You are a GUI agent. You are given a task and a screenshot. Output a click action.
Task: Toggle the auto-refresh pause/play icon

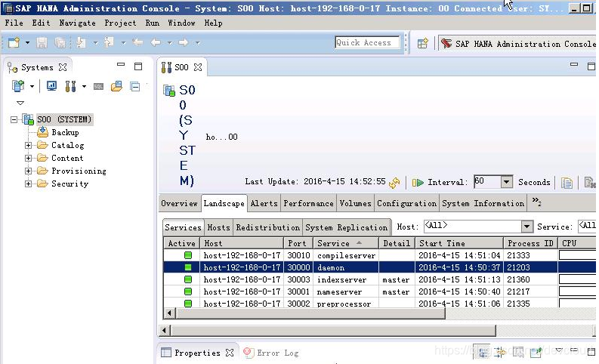click(x=418, y=183)
